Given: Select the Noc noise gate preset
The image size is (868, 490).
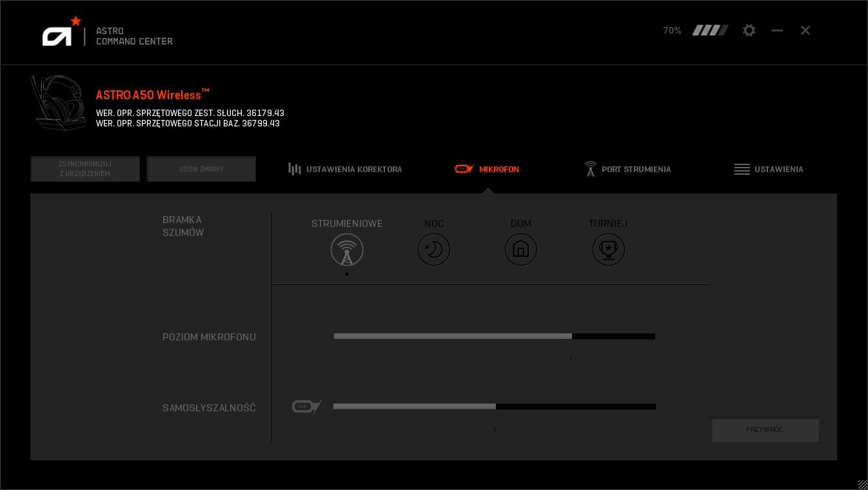Looking at the screenshot, I should pos(434,250).
